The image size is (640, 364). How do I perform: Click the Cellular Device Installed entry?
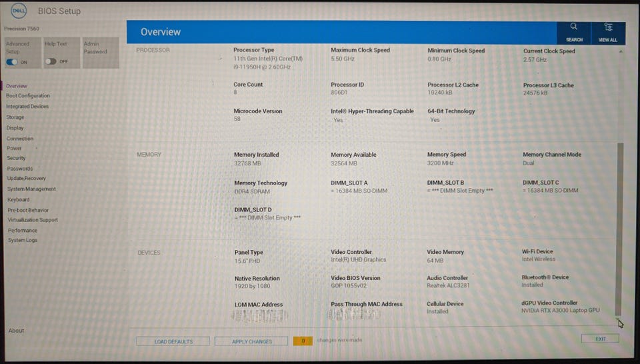pos(437,311)
